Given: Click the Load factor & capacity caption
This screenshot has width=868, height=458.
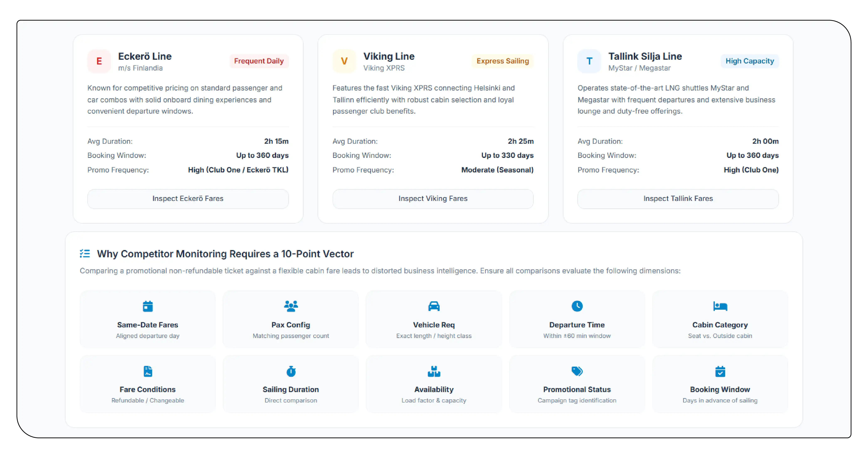Looking at the screenshot, I should click(x=434, y=400).
